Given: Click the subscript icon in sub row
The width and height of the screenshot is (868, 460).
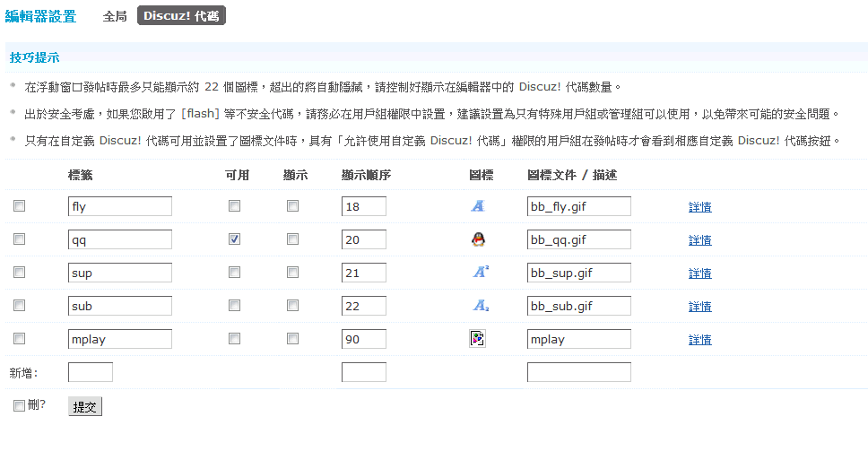Looking at the screenshot, I should (481, 306).
